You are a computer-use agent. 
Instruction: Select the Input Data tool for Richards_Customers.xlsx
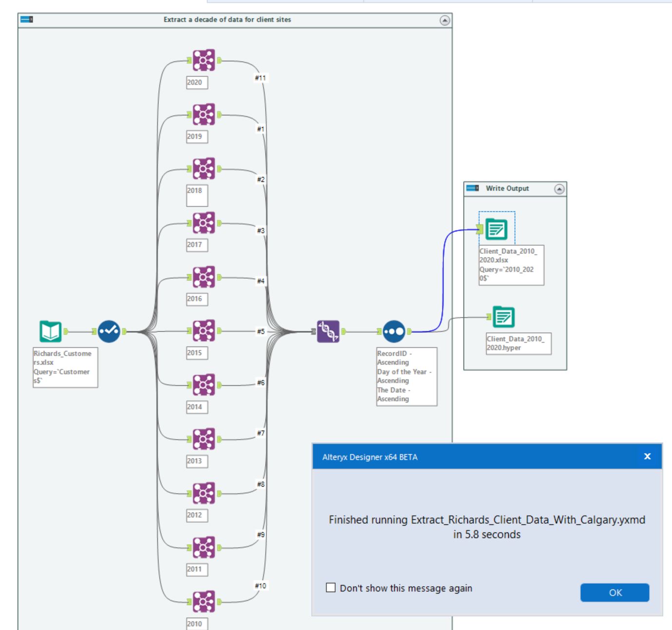tap(50, 332)
